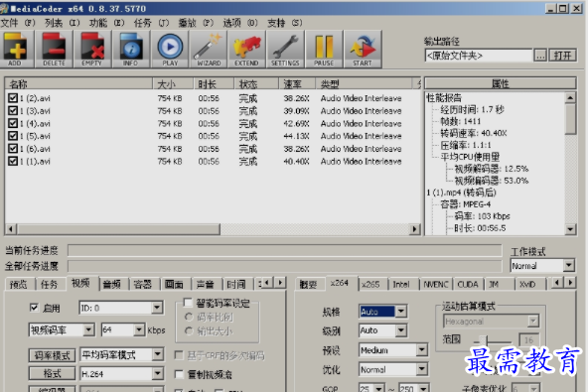Uncheck the 1 (6).avi checkbox
The image size is (588, 392).
point(13,149)
